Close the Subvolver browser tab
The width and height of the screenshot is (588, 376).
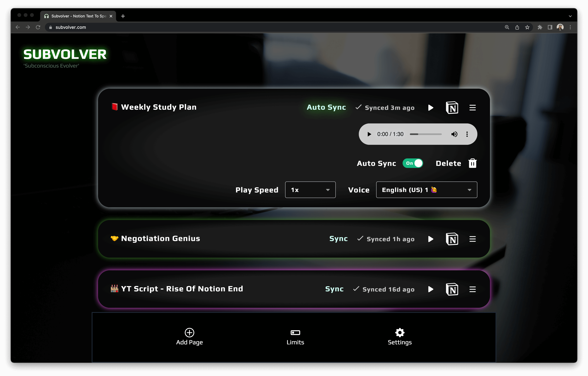pyautogui.click(x=111, y=16)
